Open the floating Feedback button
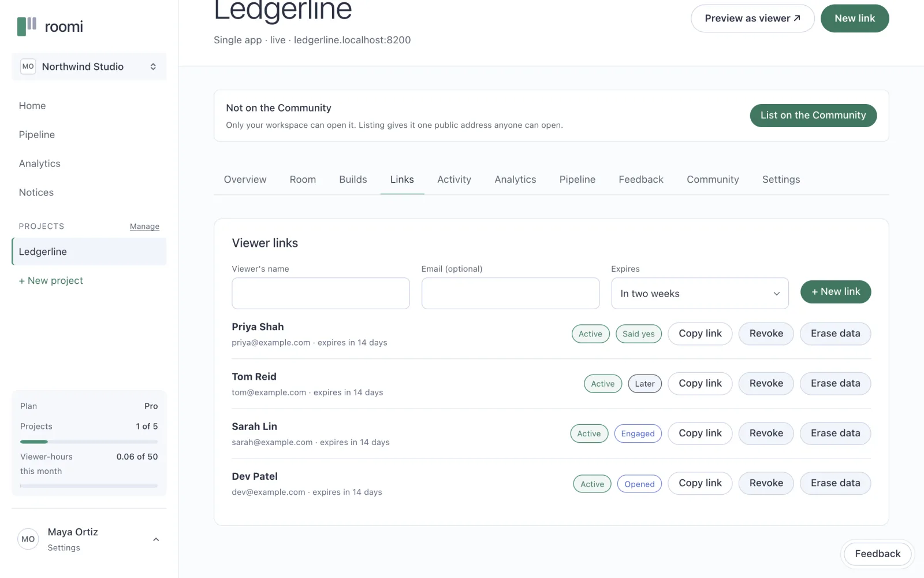Screen dimensions: 924x578 tap(877, 554)
